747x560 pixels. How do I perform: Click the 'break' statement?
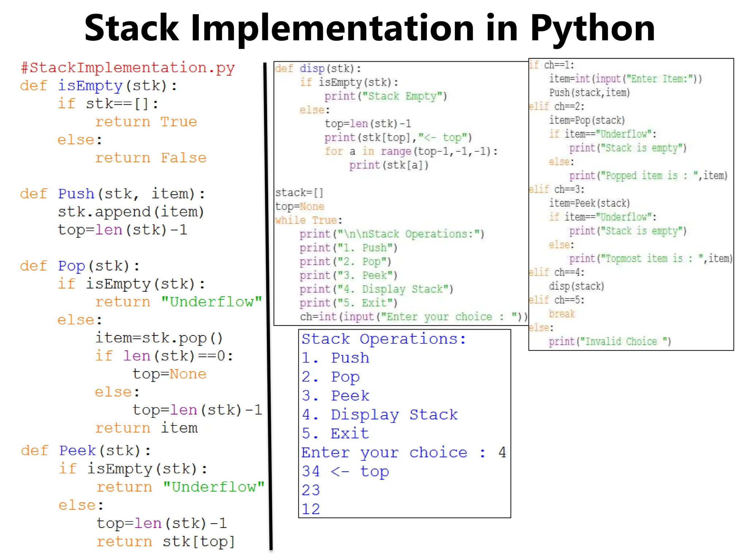[562, 314]
